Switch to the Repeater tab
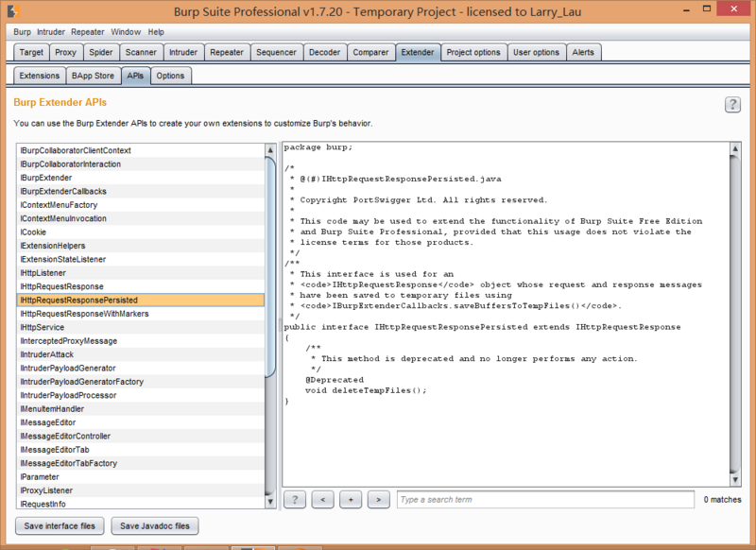 (x=227, y=52)
